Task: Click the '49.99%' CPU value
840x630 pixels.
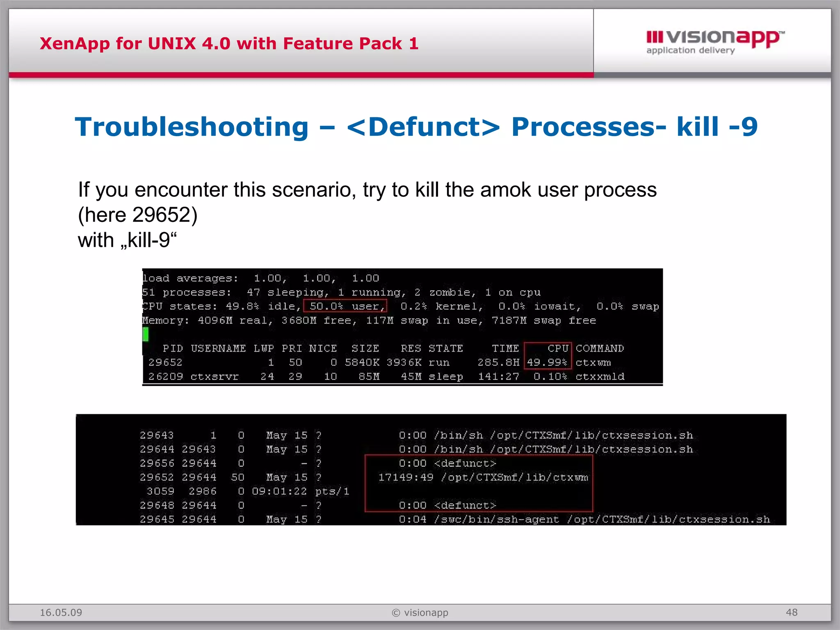Action: pos(547,362)
